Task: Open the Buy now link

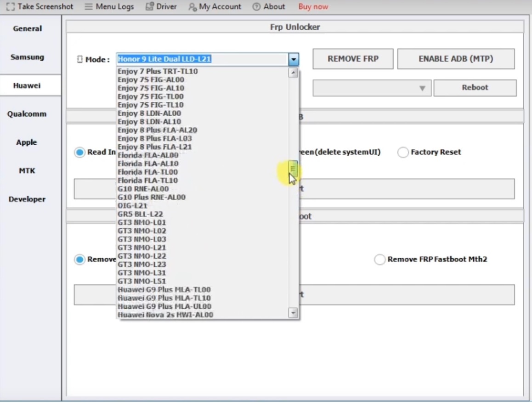Action: (313, 7)
